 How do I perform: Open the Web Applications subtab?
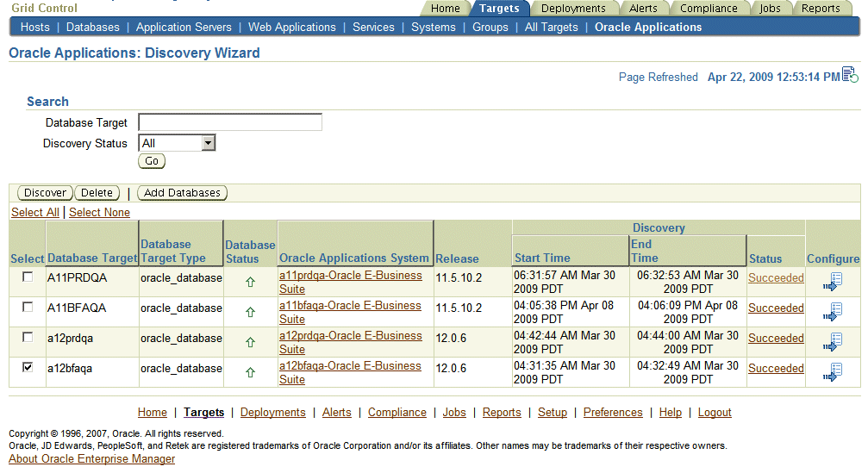[291, 27]
